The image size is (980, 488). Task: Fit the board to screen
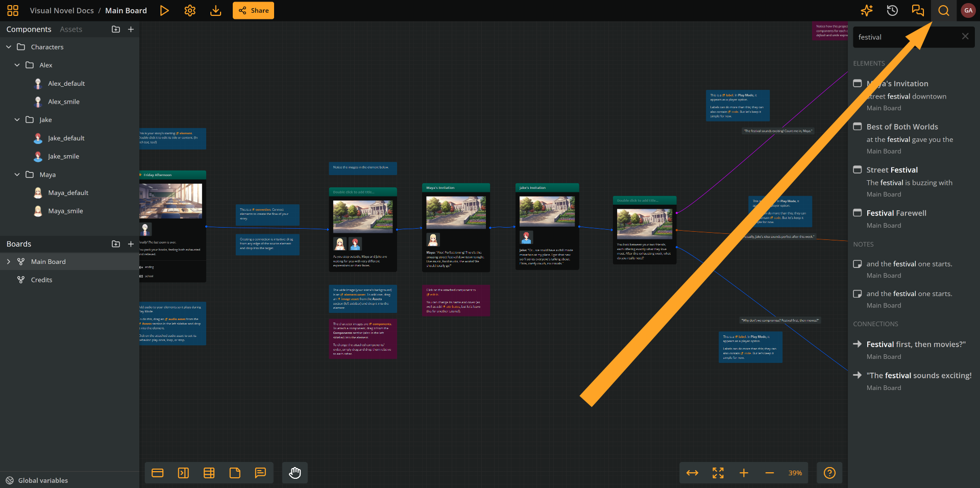(718, 473)
